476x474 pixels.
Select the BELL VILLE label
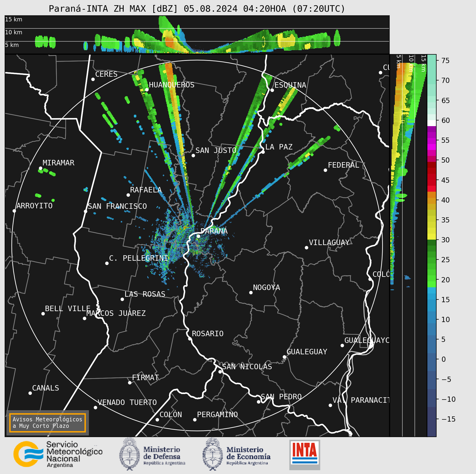(68, 309)
